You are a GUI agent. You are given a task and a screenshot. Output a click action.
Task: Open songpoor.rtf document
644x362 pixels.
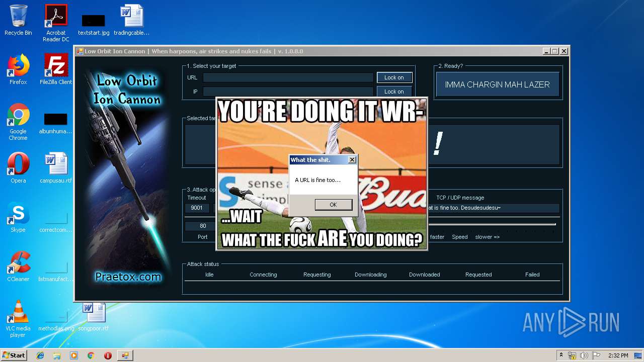pyautogui.click(x=94, y=316)
